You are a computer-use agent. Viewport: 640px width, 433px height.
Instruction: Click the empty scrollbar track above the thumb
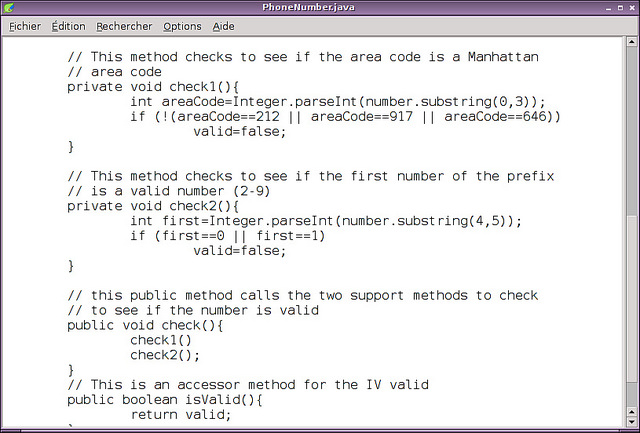[x=631, y=130]
